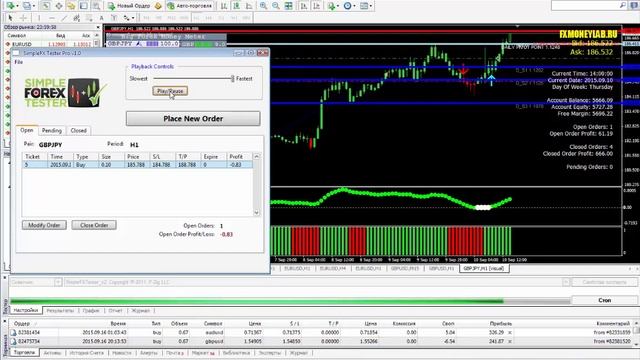This screenshot has height=360, width=640.
Task: Open the New Chart toolbar icon
Action: [x=10, y=6]
